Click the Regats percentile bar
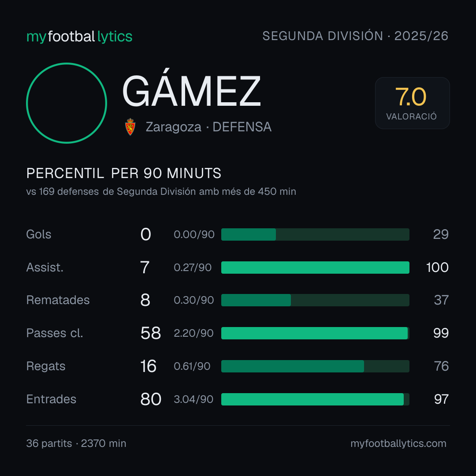Screen dimensions: 476x476 pos(315,366)
